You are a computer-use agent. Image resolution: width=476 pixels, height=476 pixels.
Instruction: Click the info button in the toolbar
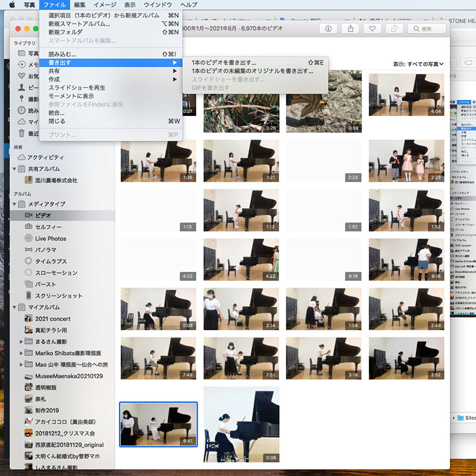tap(328, 29)
